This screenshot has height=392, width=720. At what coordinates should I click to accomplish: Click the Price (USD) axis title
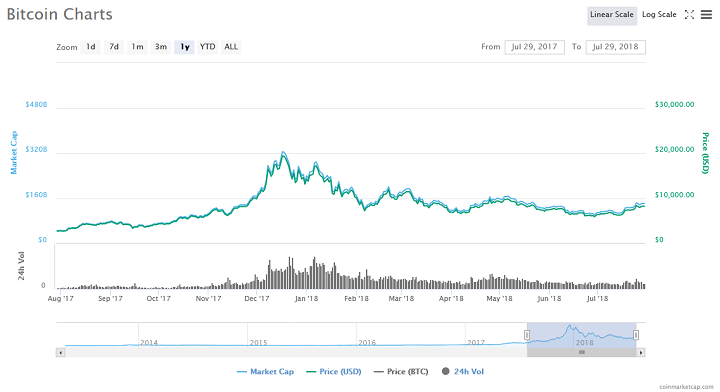click(x=705, y=153)
